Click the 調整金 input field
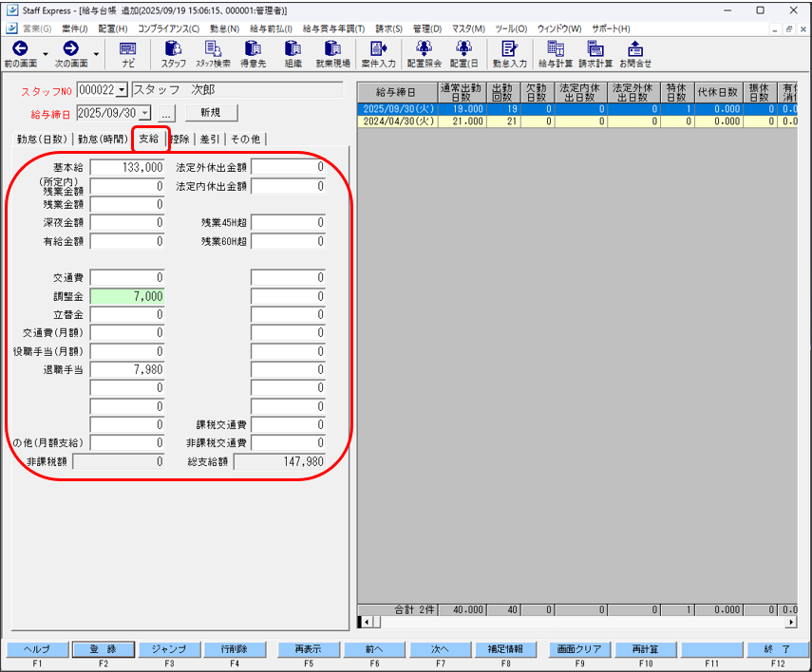 (127, 297)
